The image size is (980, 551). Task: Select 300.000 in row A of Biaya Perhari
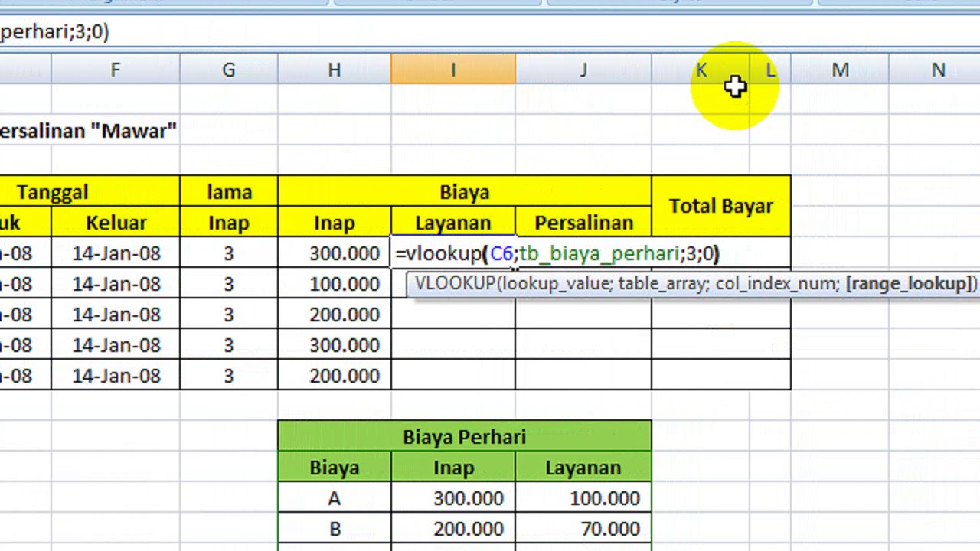click(453, 497)
